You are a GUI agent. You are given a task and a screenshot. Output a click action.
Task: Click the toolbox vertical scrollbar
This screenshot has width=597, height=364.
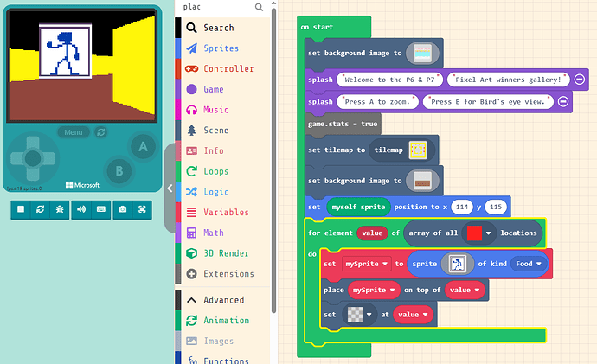[273, 160]
